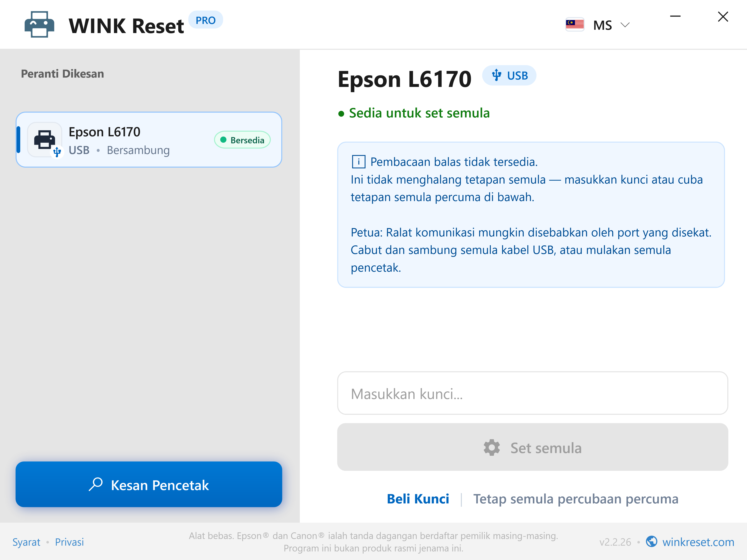Screen dimensions: 747x560
Task: Click the USB badge beside Epson L6170 title
Action: point(509,76)
